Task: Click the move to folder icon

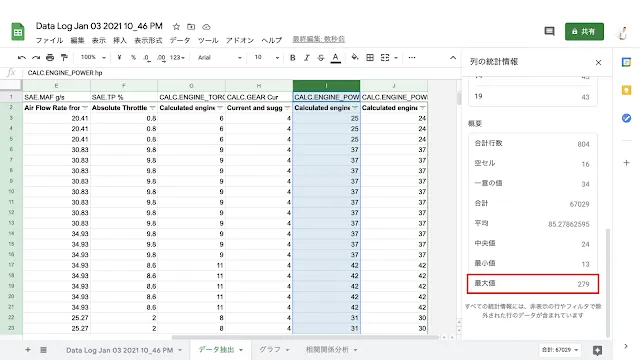Action: coord(191,27)
